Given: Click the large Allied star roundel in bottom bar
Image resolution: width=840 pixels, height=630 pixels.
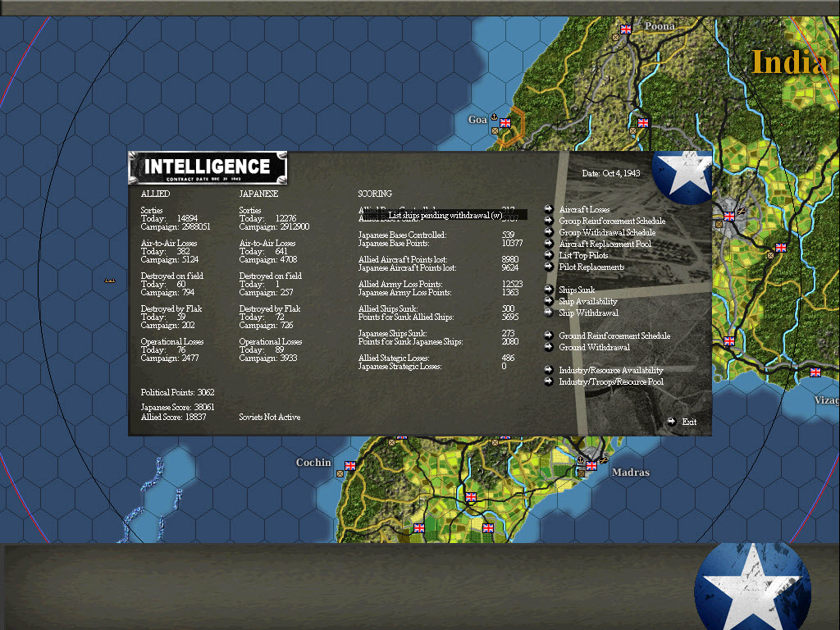Looking at the screenshot, I should pyautogui.click(x=752, y=587).
